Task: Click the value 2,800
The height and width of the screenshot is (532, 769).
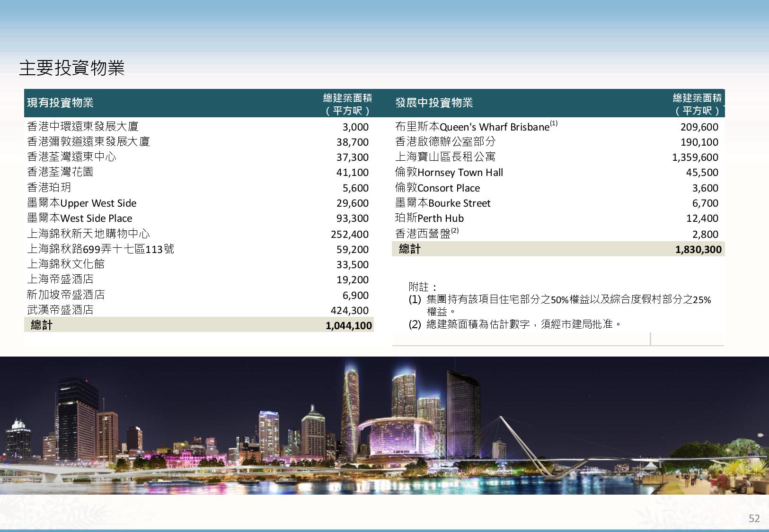Action: tap(705, 234)
